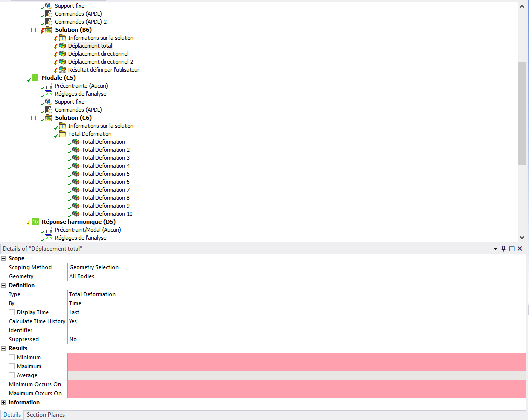529x420 pixels.
Task: Toggle the Display Time checkbox
Action: click(x=12, y=312)
